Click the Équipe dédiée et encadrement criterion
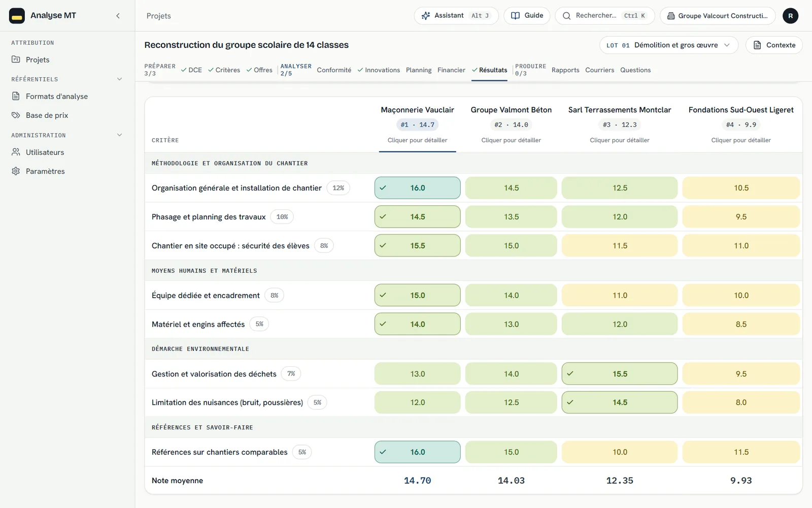812x508 pixels. 206,295
